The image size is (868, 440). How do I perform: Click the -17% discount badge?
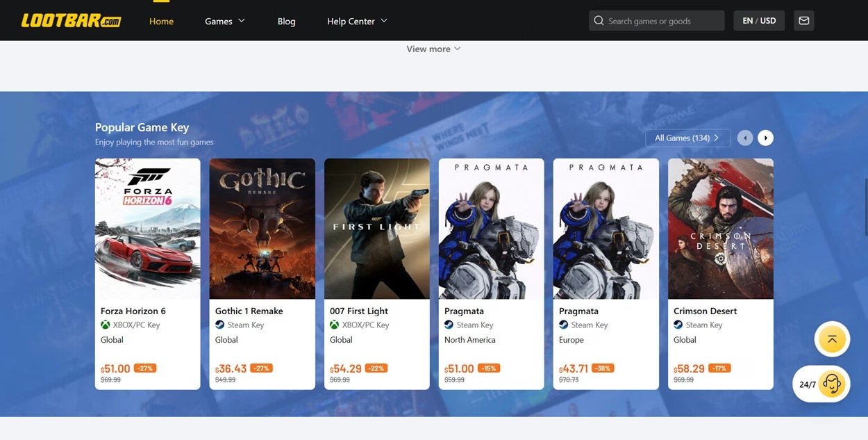(719, 368)
